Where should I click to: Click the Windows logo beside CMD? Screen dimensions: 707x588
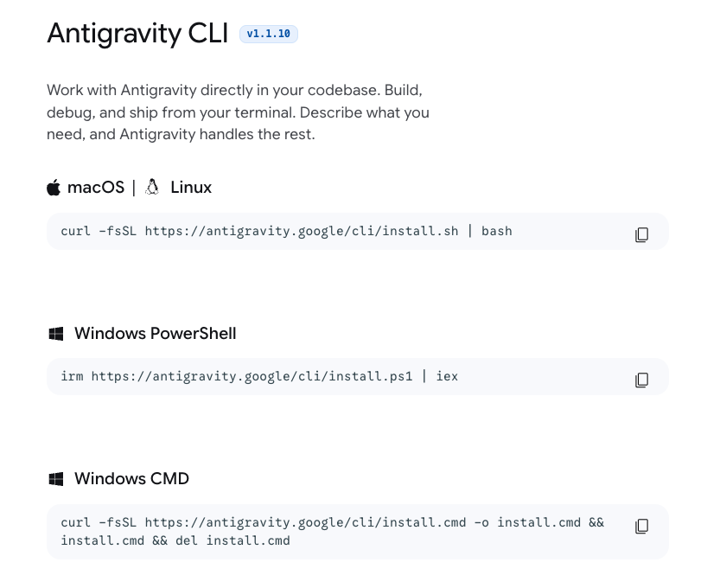[x=56, y=479]
